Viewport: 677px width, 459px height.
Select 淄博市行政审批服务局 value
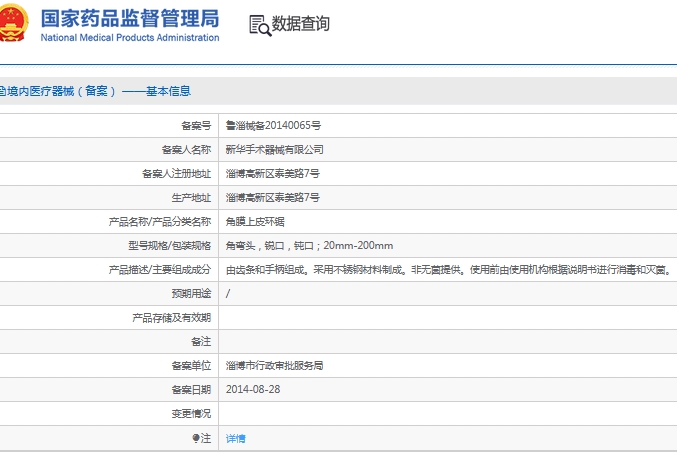[275, 366]
